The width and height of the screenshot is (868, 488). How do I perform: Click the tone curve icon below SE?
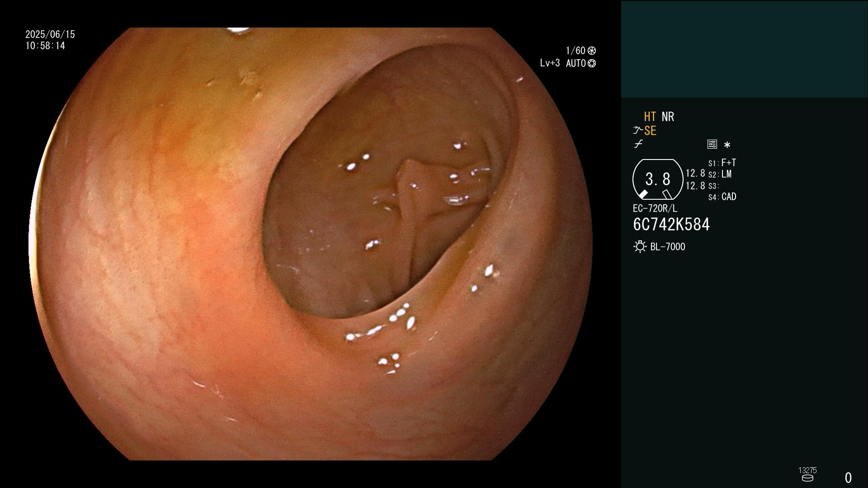click(x=638, y=144)
